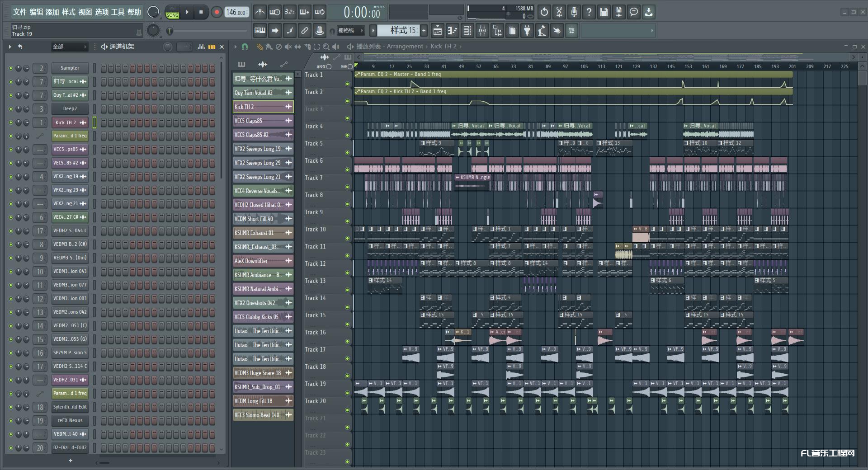Mute playlist Track 10 green LED
Image resolution: width=868 pixels, height=470 pixels.
click(x=347, y=238)
